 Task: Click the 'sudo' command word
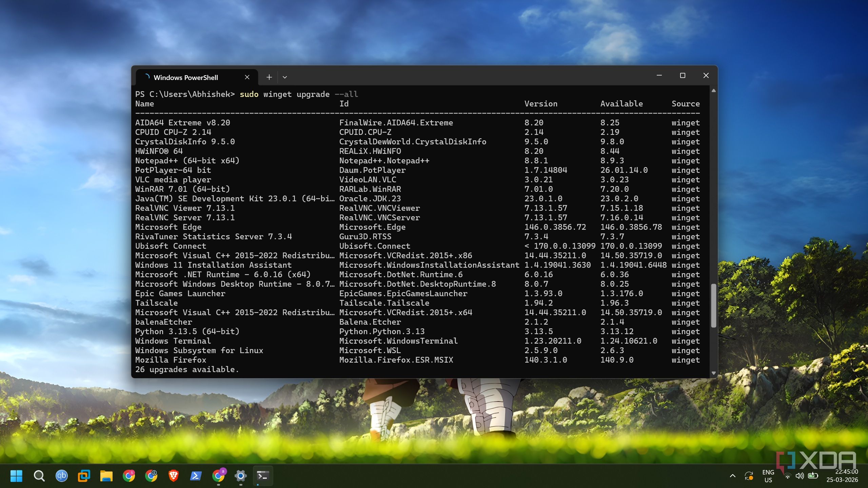(249, 94)
